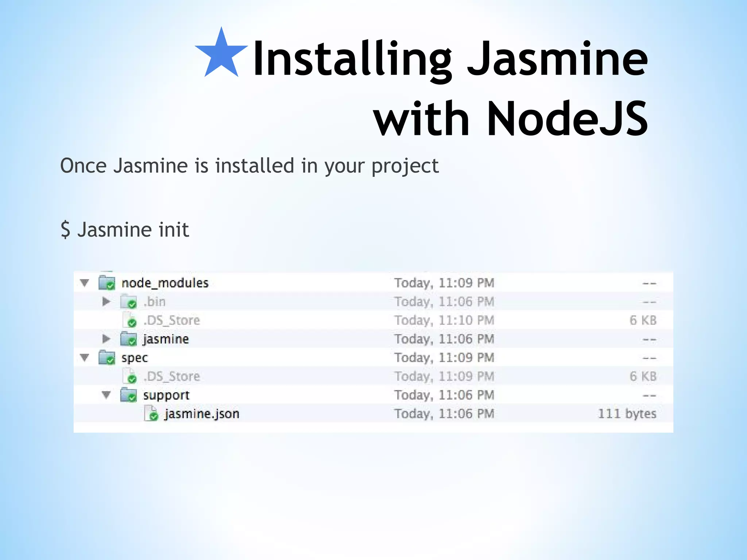Image resolution: width=747 pixels, height=560 pixels.
Task: Expand the .bin folder disclosure triangle
Action: pyautogui.click(x=106, y=302)
